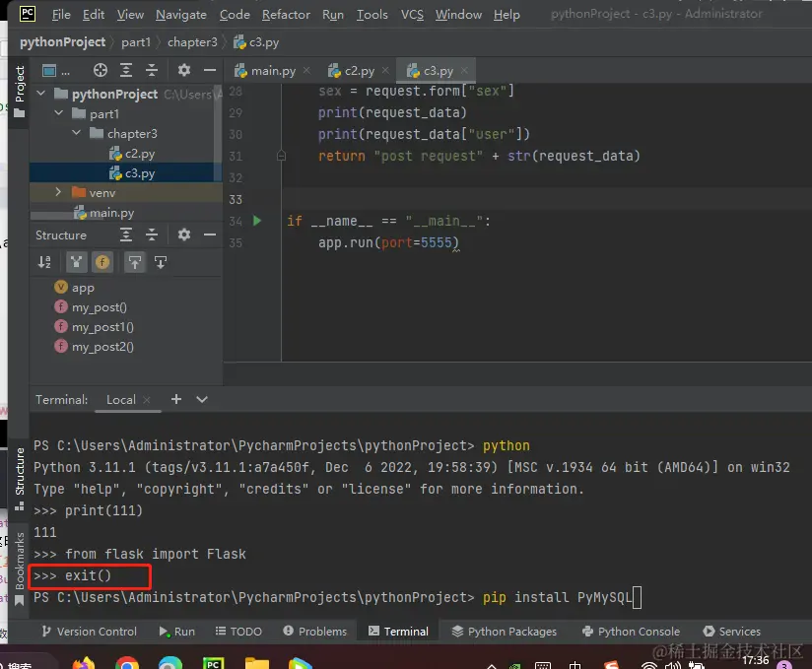Viewport: 812px width, 669px height.
Task: Toggle Autoscroll from Source in Structure
Action: click(x=161, y=262)
